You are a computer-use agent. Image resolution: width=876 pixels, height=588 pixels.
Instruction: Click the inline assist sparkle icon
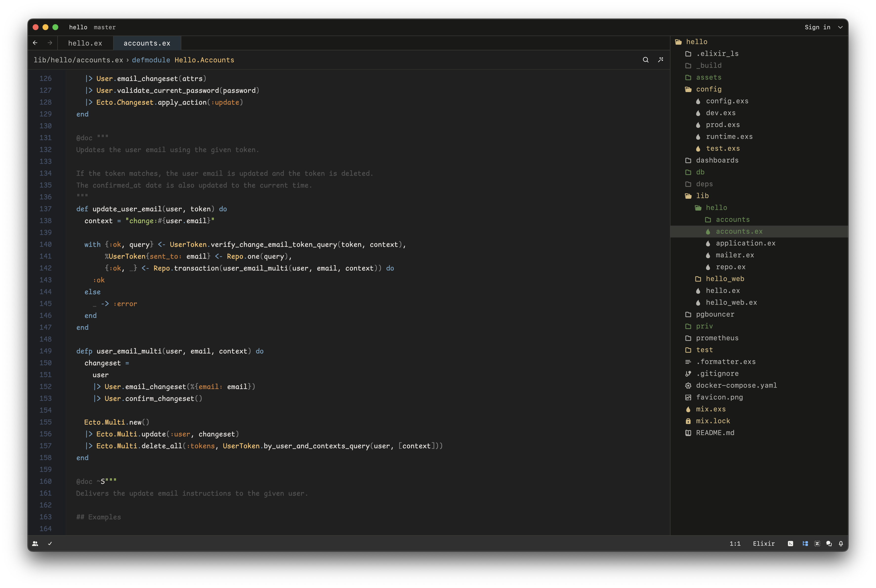tap(661, 60)
